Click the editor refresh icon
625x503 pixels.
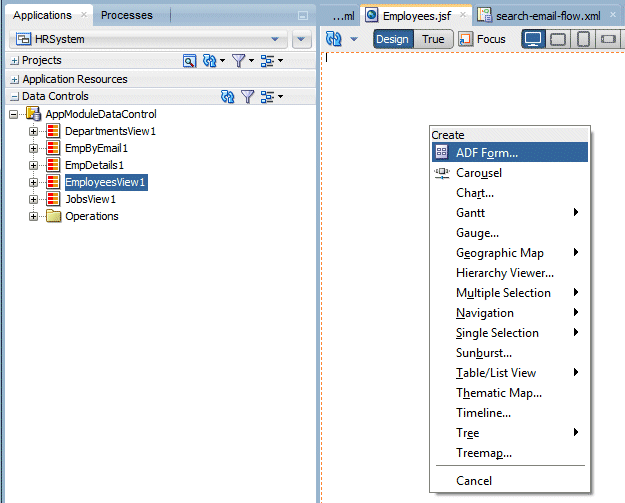[x=334, y=39]
